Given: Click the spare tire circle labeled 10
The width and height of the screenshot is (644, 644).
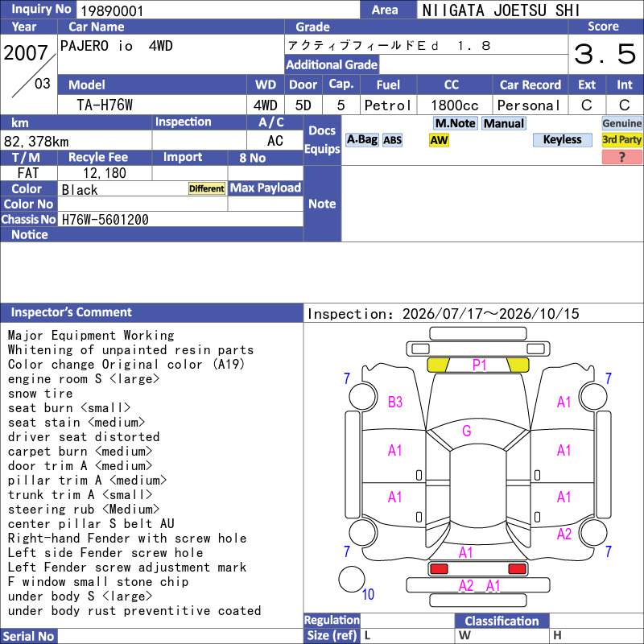Looking at the screenshot, I should tap(352, 579).
